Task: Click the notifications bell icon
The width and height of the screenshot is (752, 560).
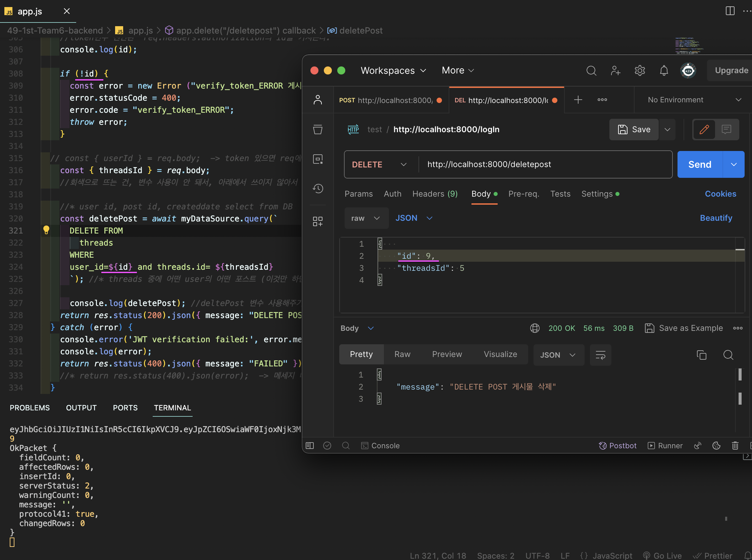Action: [663, 70]
